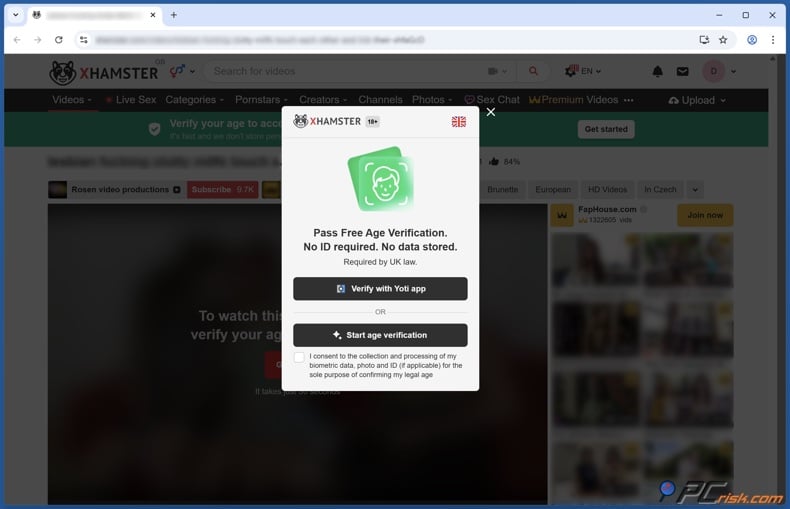The width and height of the screenshot is (790, 509).
Task: Click the thumbs up rating icon
Action: [x=494, y=161]
